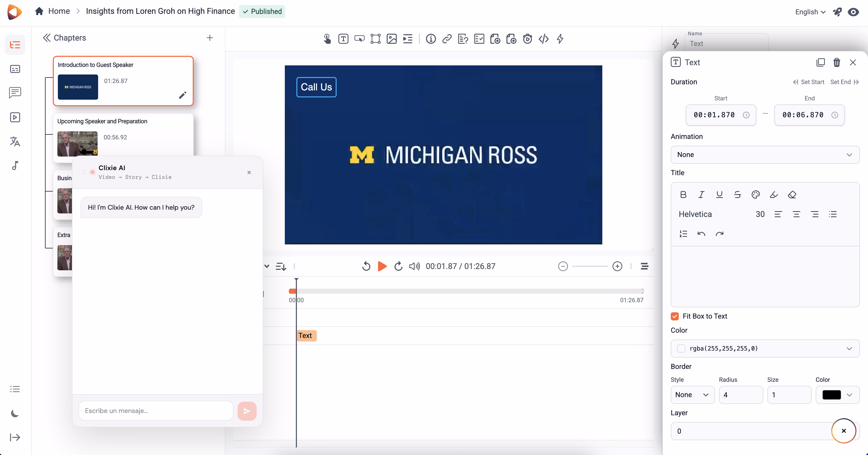Open the comments panel in sidebar
868x455 pixels.
click(x=15, y=93)
